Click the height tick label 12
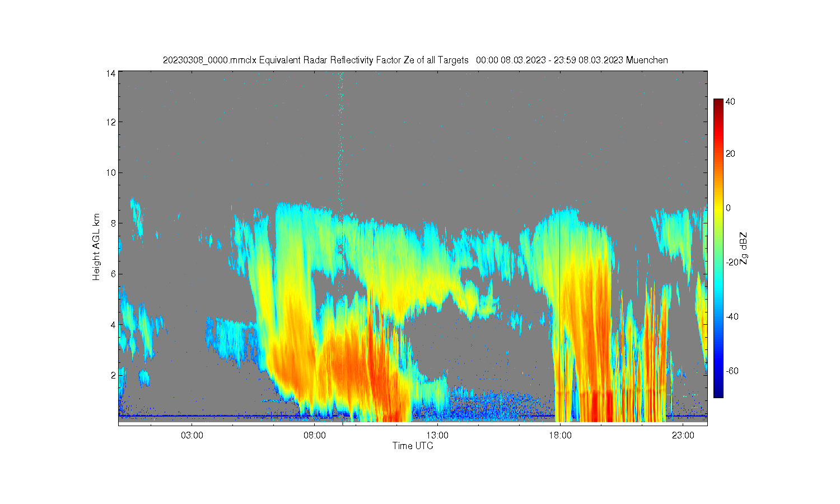The width and height of the screenshot is (840, 504). coord(111,122)
